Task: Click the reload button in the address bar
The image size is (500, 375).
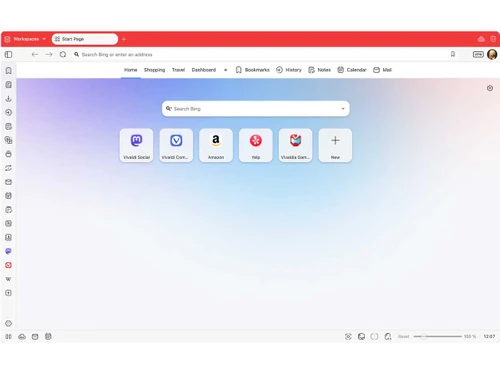Action: [63, 54]
